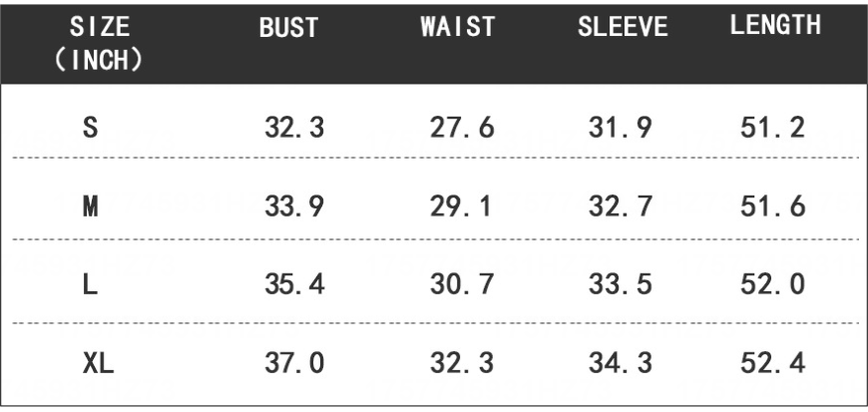Select the waist value 27.6
Viewport: 868px width, 412px height.
pyautogui.click(x=462, y=129)
